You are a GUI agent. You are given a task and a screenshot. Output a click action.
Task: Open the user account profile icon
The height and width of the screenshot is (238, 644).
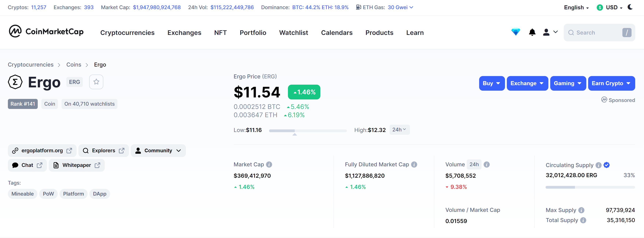click(546, 32)
